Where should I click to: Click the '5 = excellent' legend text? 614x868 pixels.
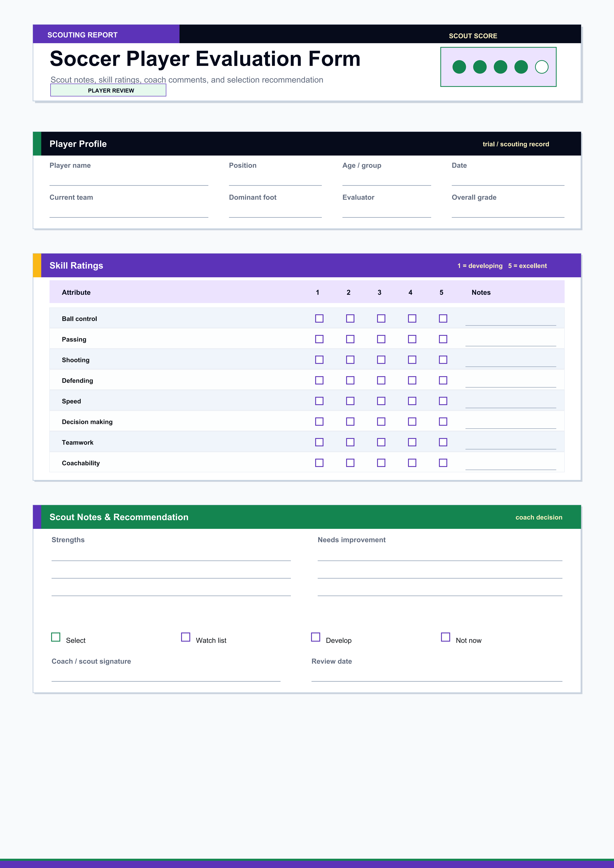pos(527,266)
